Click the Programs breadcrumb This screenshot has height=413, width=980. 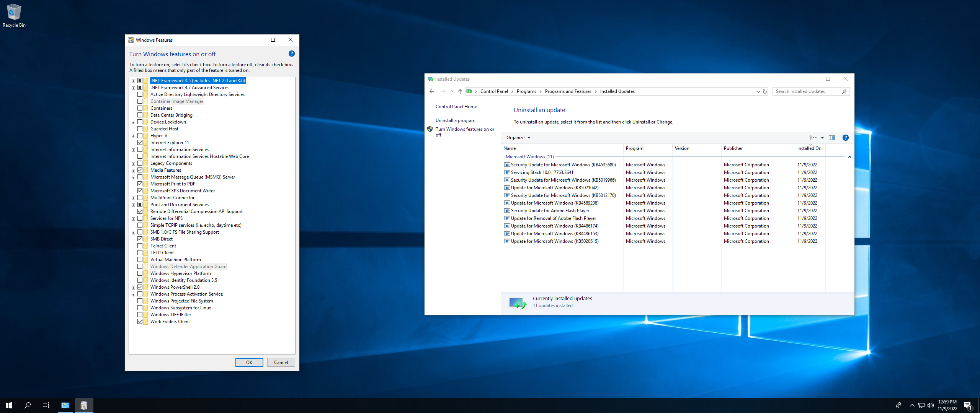pos(526,91)
